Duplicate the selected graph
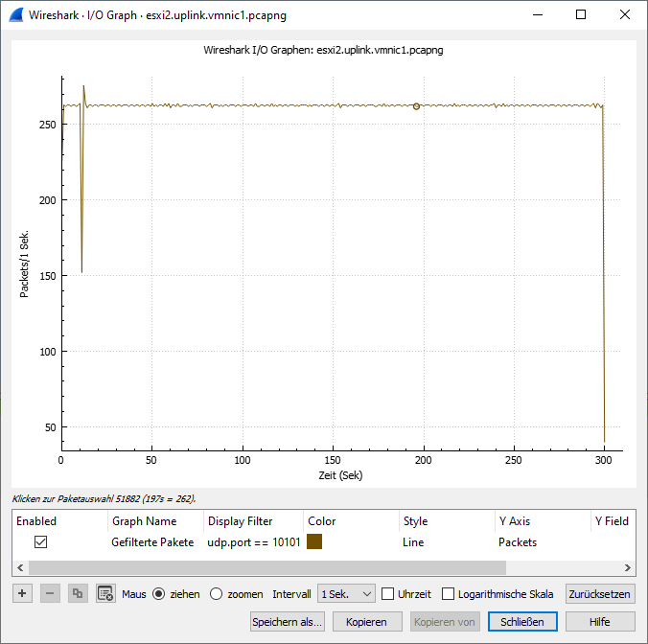648x644 pixels. [x=78, y=593]
